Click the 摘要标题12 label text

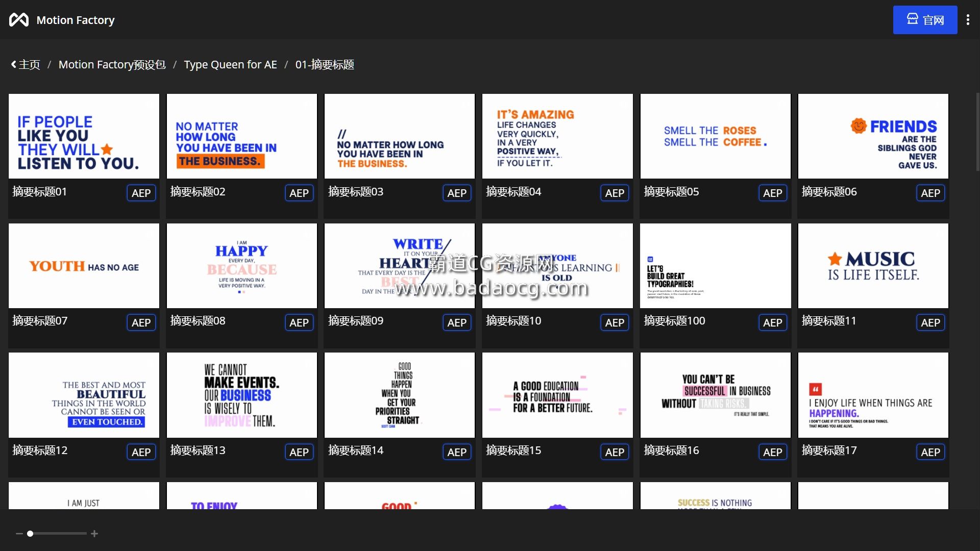[40, 450]
